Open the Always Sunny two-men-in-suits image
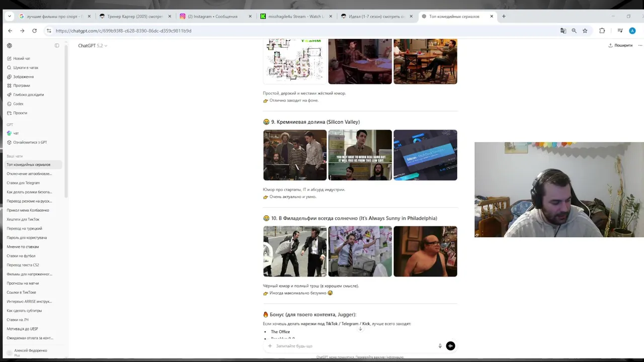Viewport: 644px width, 362px height. point(295,251)
